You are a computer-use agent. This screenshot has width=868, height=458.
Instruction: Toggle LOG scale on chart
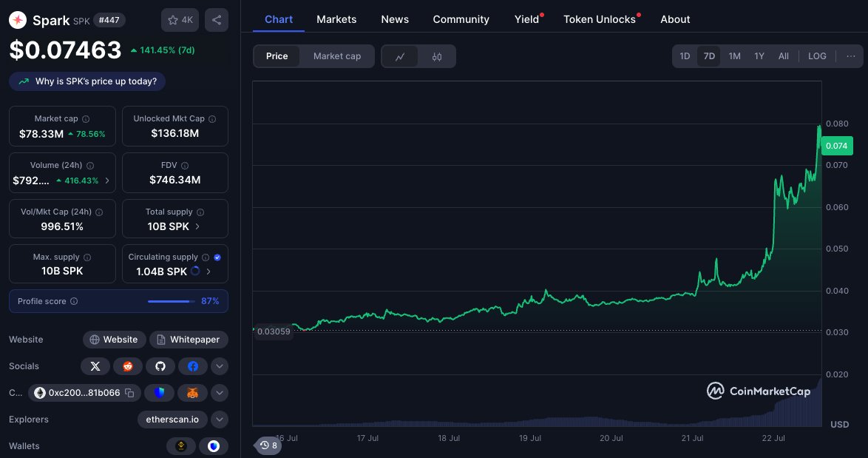coord(817,56)
